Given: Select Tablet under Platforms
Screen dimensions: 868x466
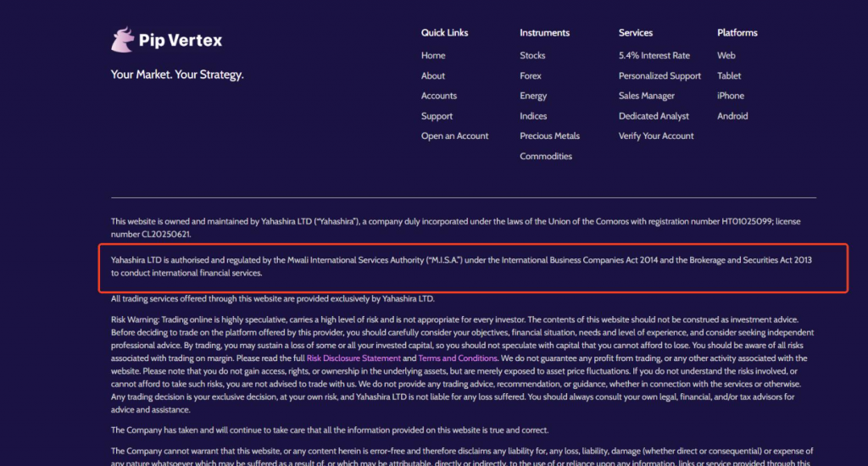Looking at the screenshot, I should 728,75.
